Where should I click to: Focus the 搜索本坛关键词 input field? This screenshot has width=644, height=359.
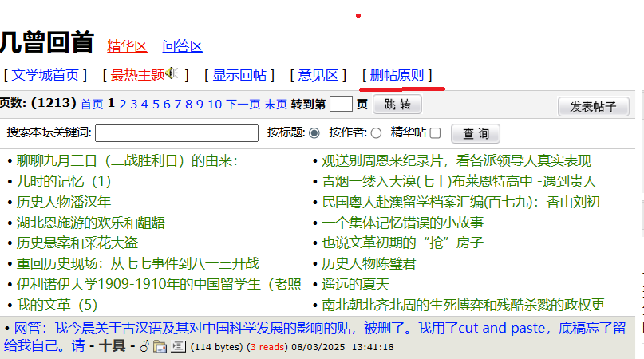click(176, 133)
